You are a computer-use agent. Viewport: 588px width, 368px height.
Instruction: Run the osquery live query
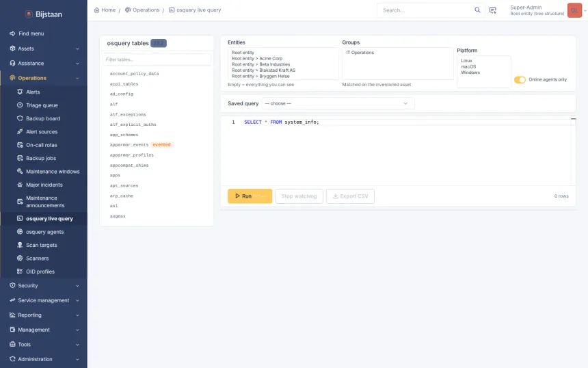(250, 196)
